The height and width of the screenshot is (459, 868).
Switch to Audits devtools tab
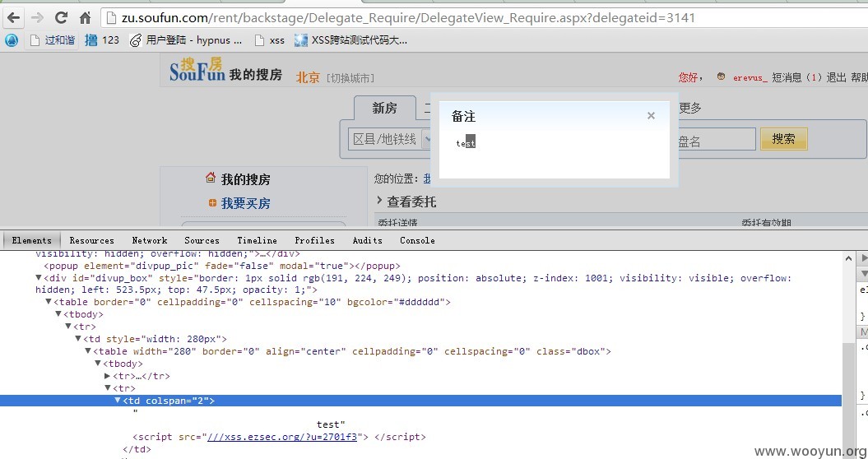tap(368, 240)
